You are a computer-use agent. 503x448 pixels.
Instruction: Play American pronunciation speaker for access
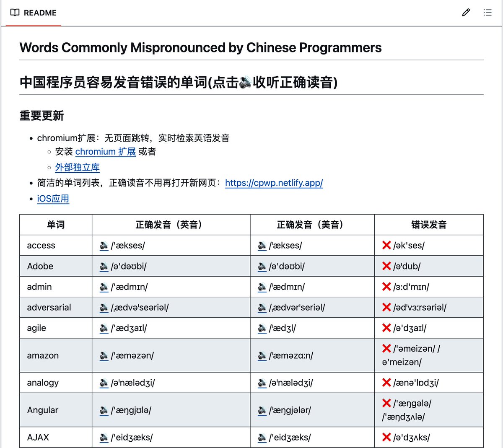click(262, 246)
